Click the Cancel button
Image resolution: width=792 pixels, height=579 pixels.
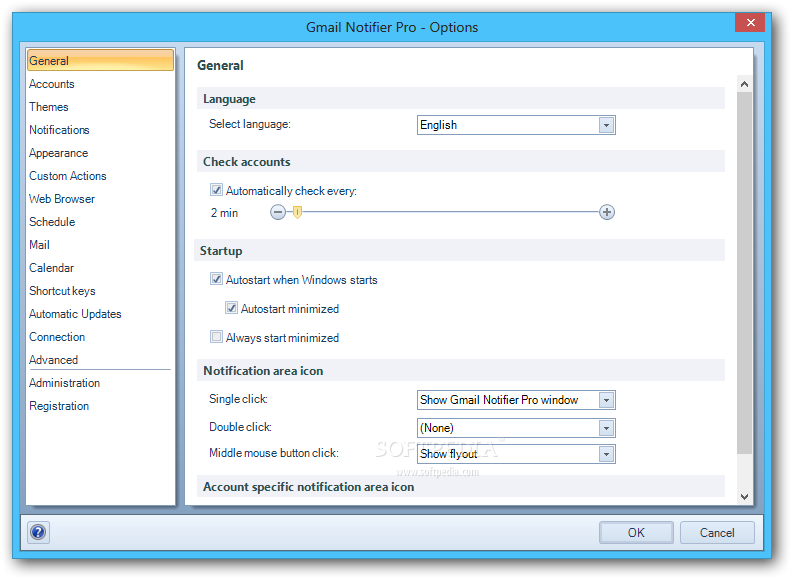click(x=717, y=533)
